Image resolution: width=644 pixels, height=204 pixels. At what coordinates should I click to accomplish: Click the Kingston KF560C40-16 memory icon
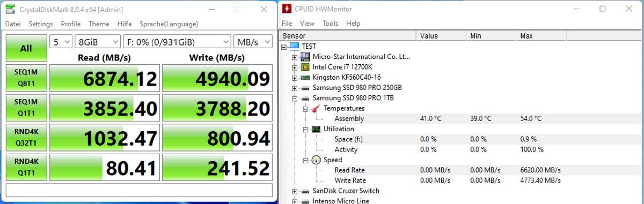point(305,77)
